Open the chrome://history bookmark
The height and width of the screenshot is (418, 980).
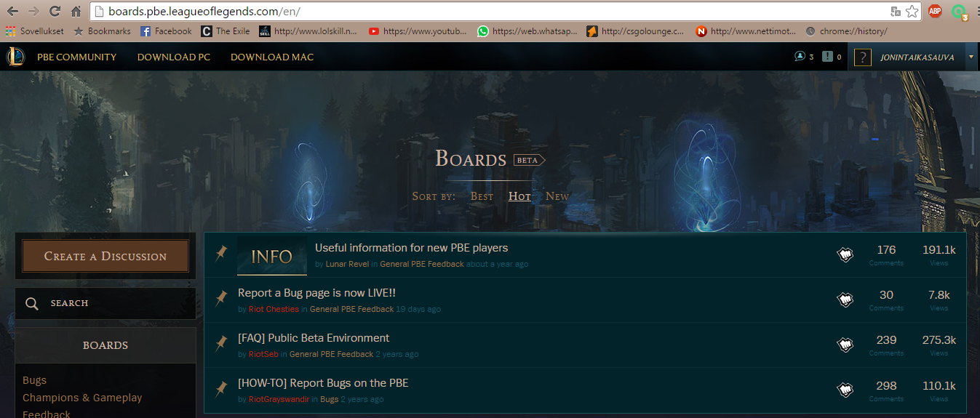pos(846,31)
